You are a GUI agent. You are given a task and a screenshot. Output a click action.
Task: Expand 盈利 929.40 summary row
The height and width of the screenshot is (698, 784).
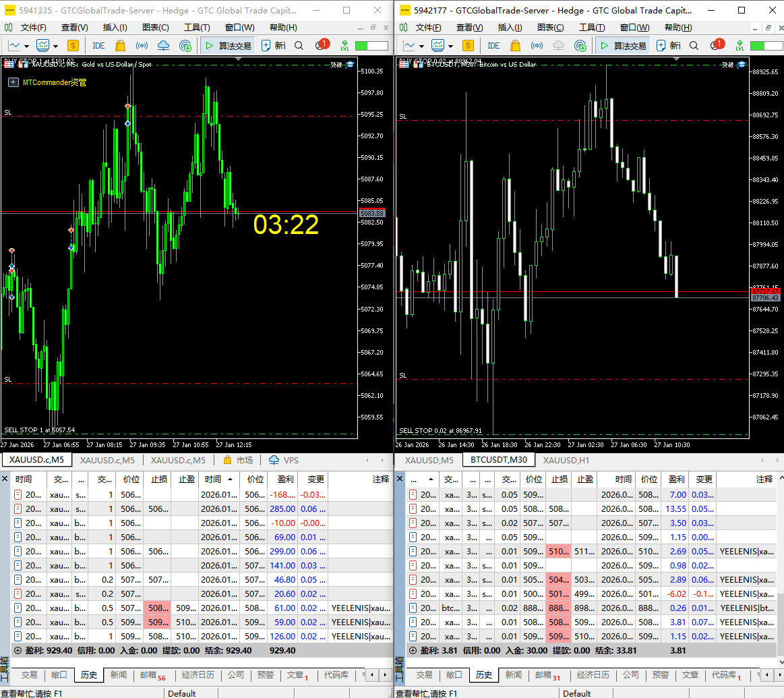tap(18, 651)
